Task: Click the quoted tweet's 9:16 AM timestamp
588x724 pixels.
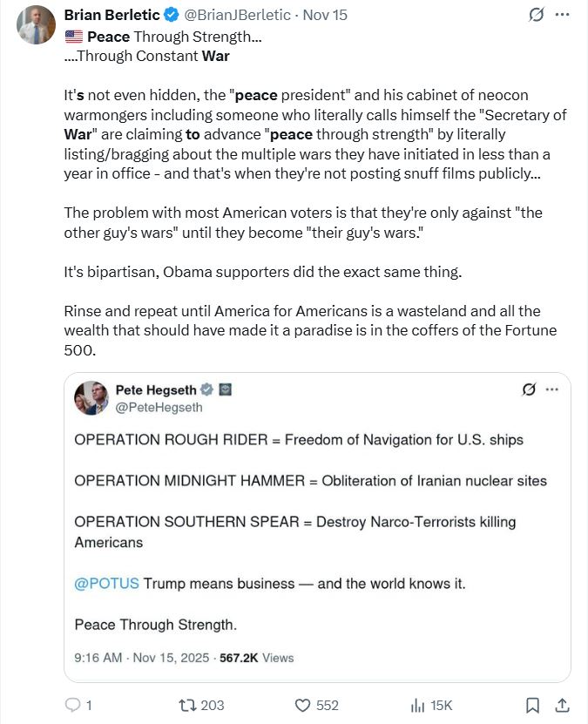Action: click(x=98, y=658)
